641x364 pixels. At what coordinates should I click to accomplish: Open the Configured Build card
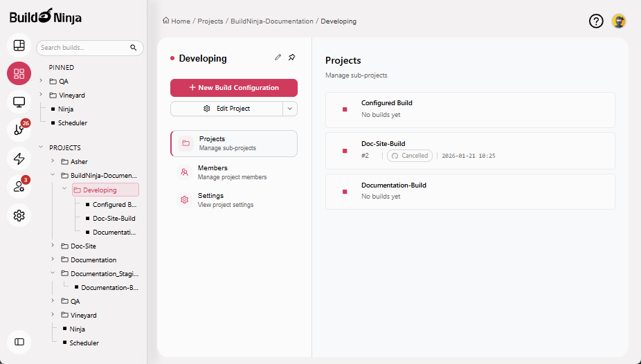pos(470,110)
